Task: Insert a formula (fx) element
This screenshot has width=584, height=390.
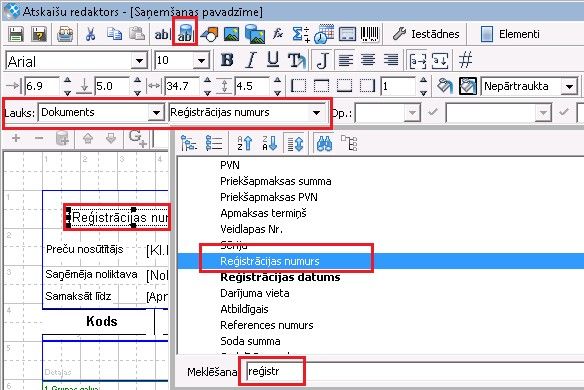Action: 278,34
